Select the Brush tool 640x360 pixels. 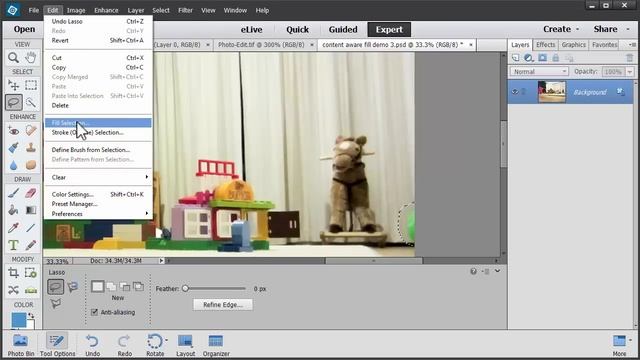coord(13,193)
